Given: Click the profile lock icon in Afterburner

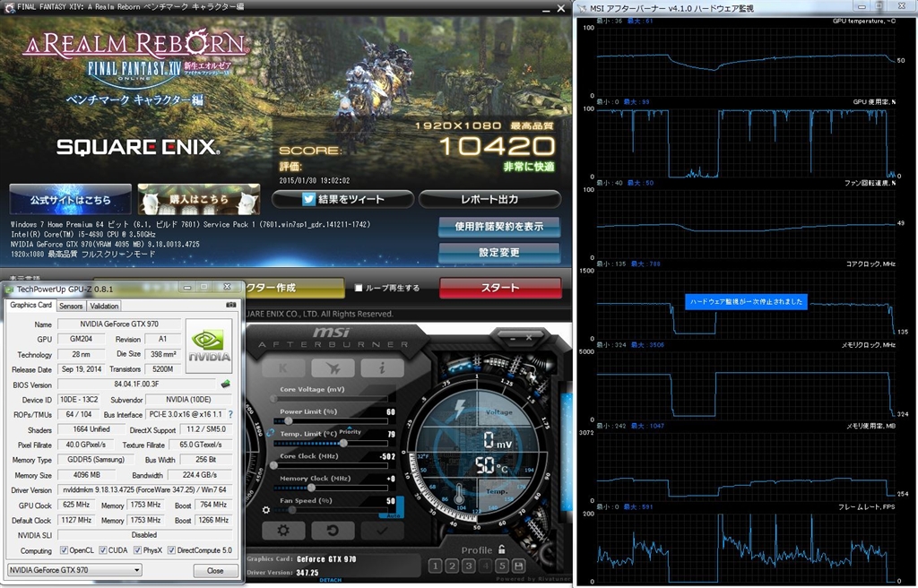Looking at the screenshot, I should tap(502, 549).
